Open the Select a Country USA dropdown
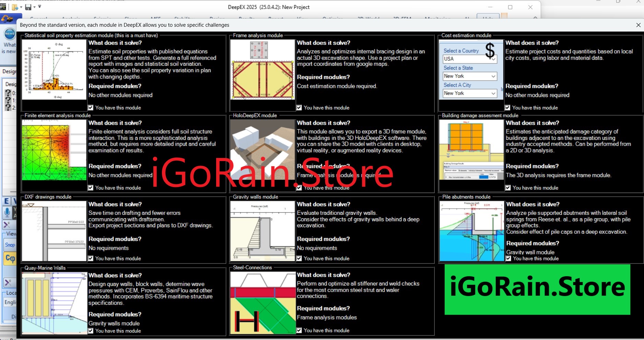Screen dimensions: 644x340 pyautogui.click(x=493, y=59)
